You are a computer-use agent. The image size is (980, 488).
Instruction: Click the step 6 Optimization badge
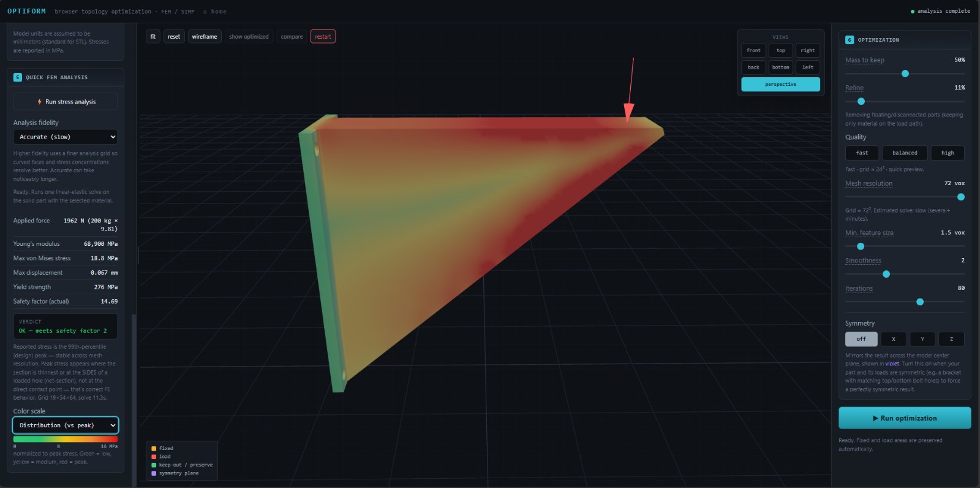pyautogui.click(x=850, y=40)
